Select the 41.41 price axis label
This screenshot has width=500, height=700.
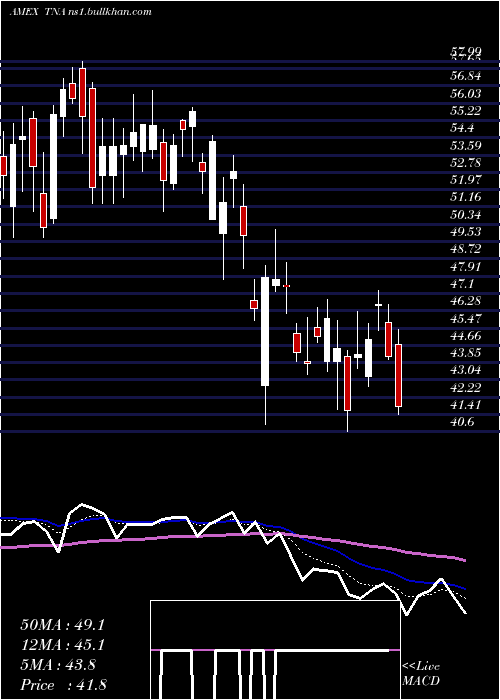pos(466,405)
